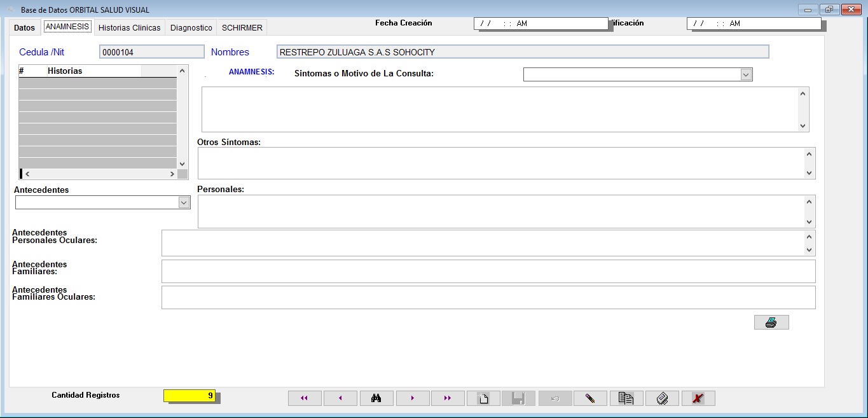Image resolution: width=868 pixels, height=418 pixels.
Task: Click left arrow of Historias horizontal scrollbar
Action: [x=27, y=174]
